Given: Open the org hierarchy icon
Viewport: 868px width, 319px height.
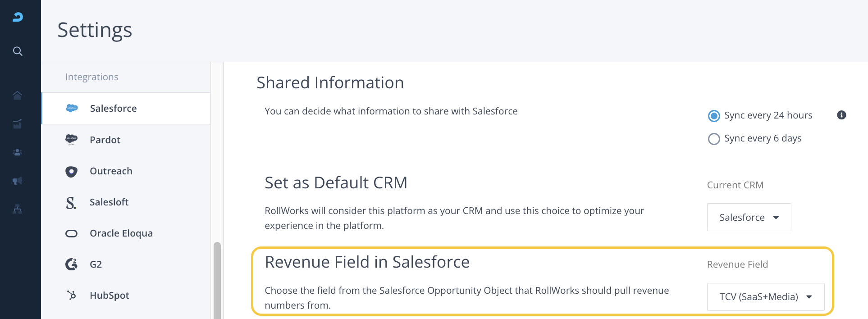Looking at the screenshot, I should coord(18,209).
